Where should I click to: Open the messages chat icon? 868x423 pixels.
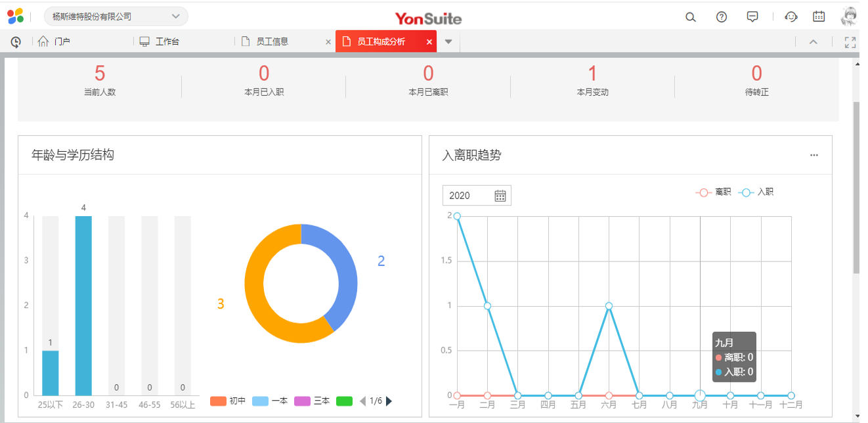[x=753, y=17]
